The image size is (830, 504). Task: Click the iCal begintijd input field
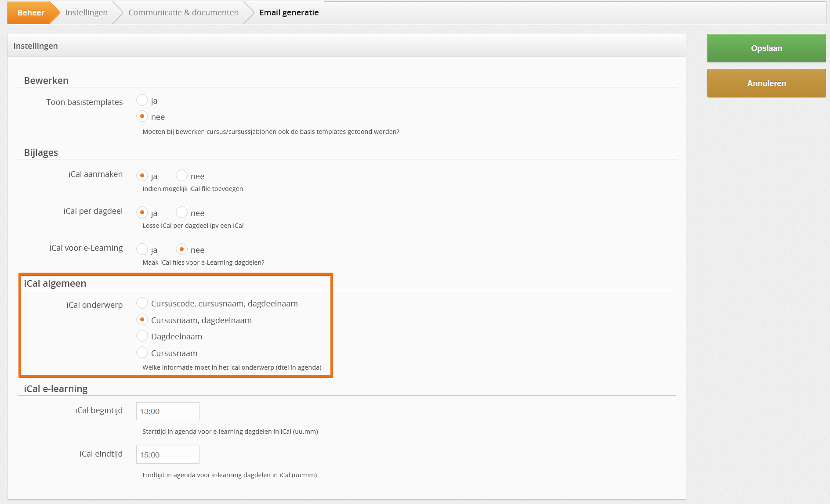coord(168,411)
